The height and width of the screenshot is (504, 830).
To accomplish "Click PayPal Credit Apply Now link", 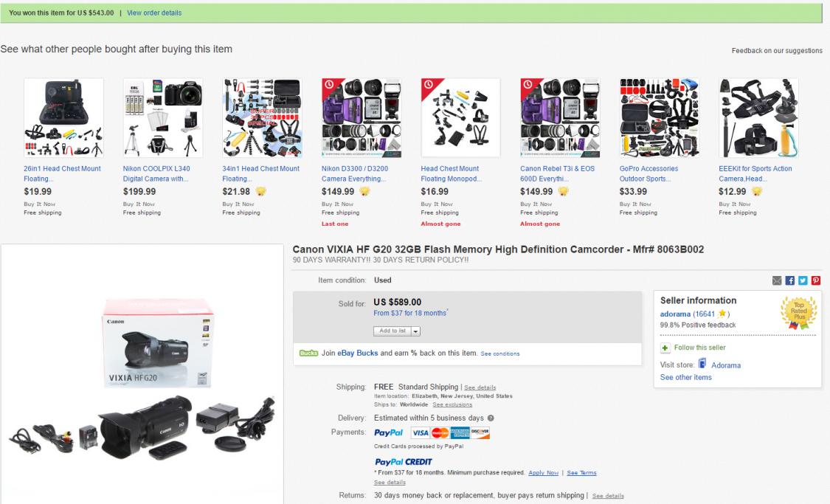I will click(x=543, y=472).
